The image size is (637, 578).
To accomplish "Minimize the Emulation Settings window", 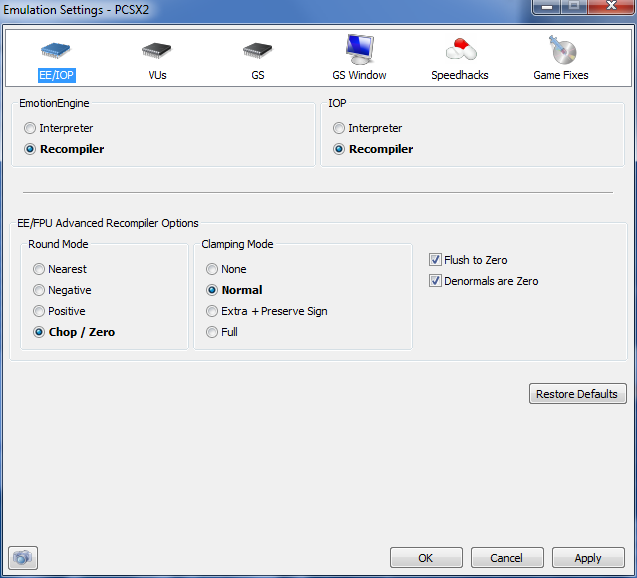I will (547, 6).
